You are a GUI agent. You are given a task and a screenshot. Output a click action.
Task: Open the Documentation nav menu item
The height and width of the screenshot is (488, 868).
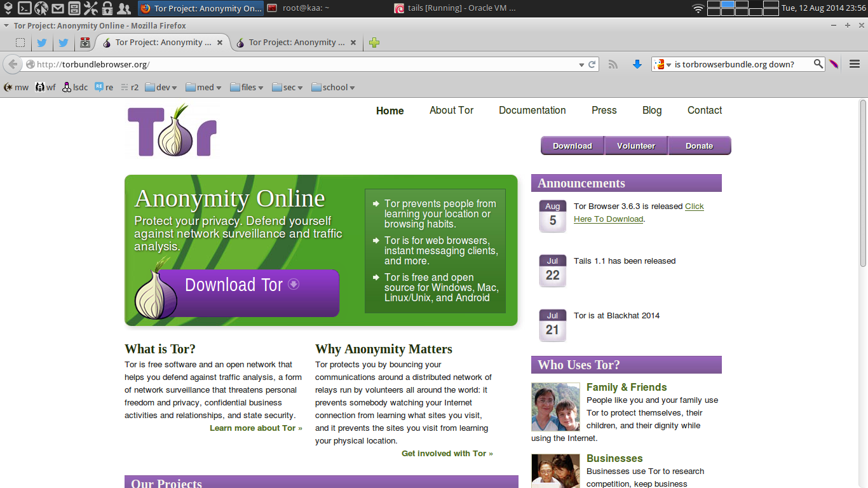[532, 111]
